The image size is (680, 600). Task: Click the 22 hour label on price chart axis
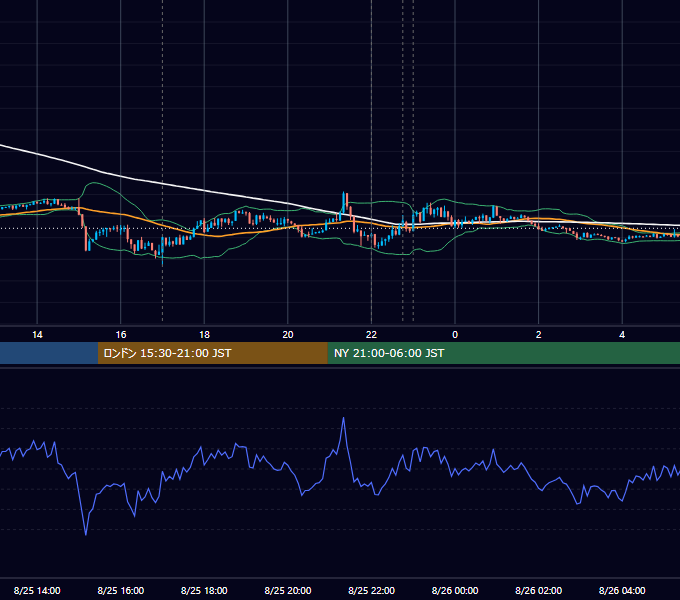(371, 335)
